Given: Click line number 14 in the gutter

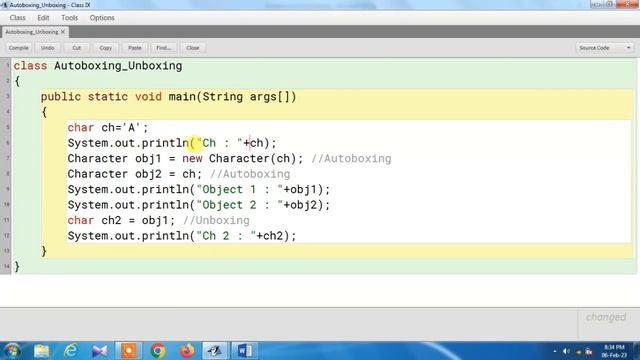Looking at the screenshot, I should pos(7,266).
